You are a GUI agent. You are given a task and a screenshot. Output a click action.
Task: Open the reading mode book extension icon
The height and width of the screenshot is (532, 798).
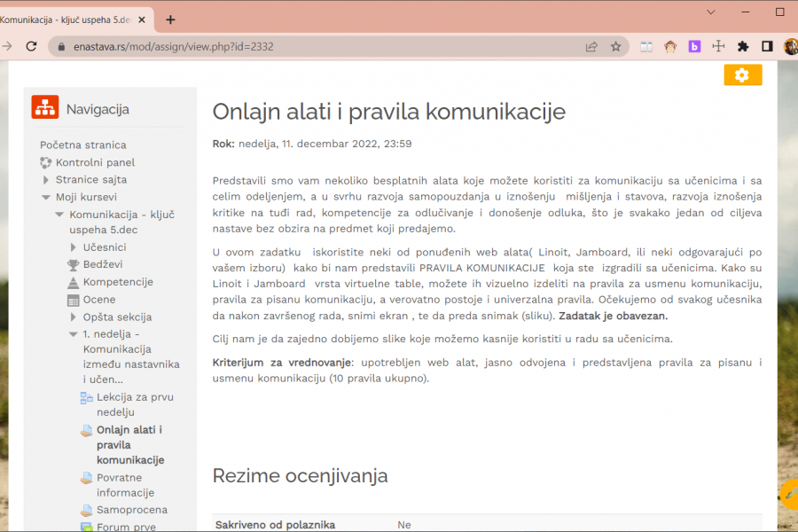(646, 47)
